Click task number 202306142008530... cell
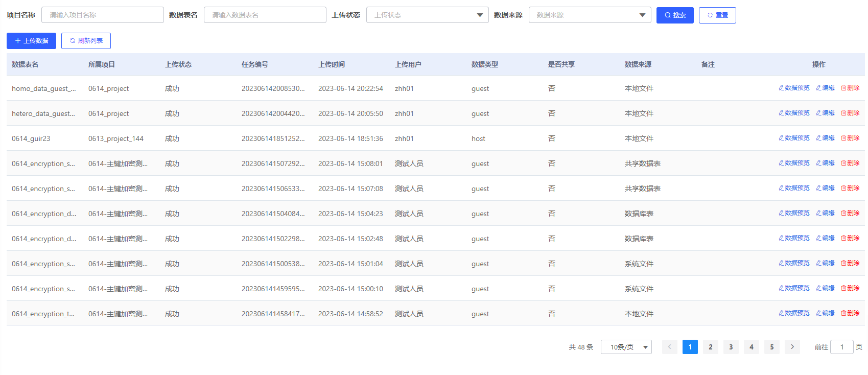Viewport: 868px width, 375px height. click(x=273, y=88)
